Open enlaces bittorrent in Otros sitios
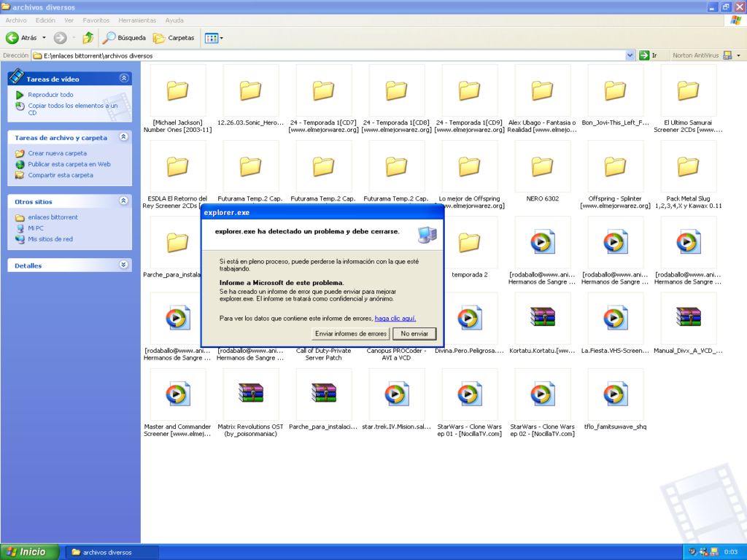 (53, 217)
